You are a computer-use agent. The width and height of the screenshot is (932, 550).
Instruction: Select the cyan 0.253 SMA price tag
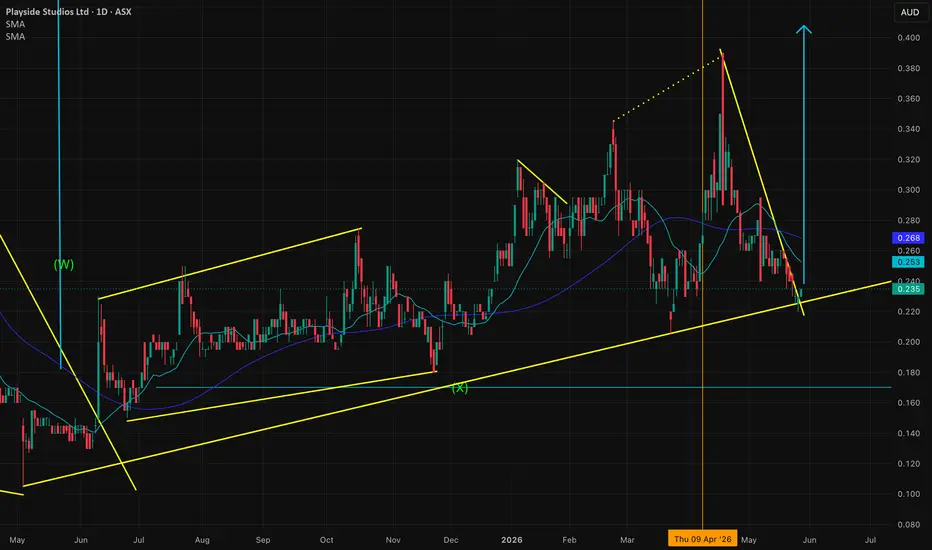[908, 262]
